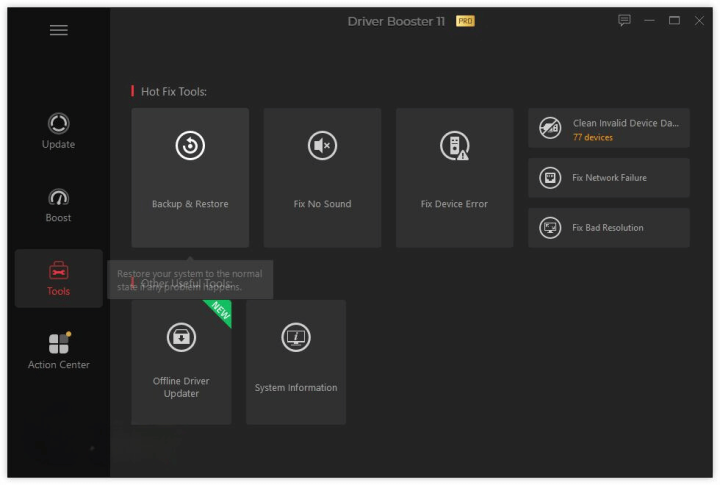
Task: Select the Tools label in sidebar
Action: click(58, 291)
